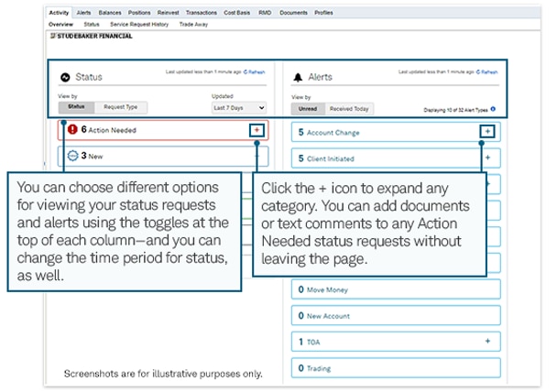Image resolution: width=557 pixels, height=392 pixels.
Task: Click the Alerts bell icon
Action: [299, 77]
